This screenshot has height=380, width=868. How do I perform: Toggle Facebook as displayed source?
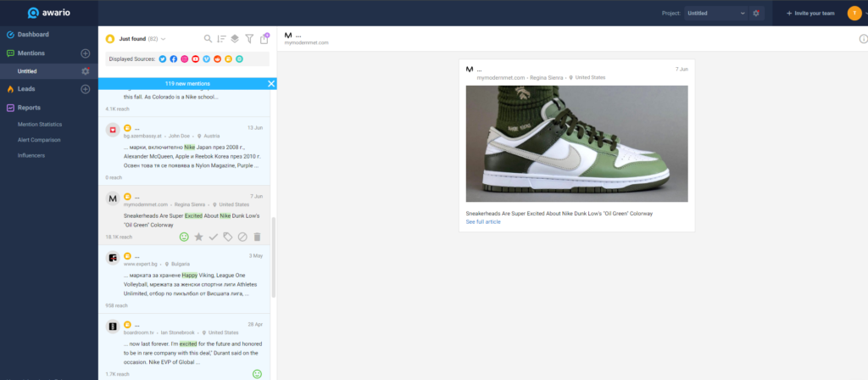click(x=174, y=59)
